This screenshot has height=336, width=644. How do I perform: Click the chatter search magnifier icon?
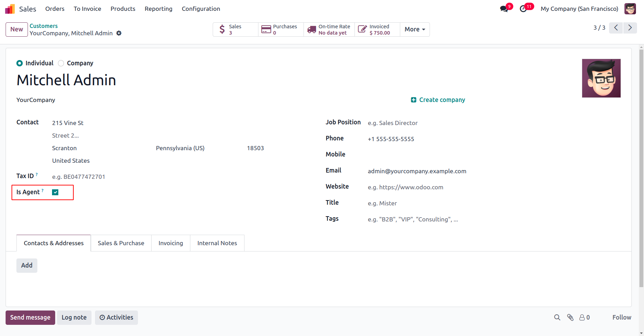tap(557, 317)
